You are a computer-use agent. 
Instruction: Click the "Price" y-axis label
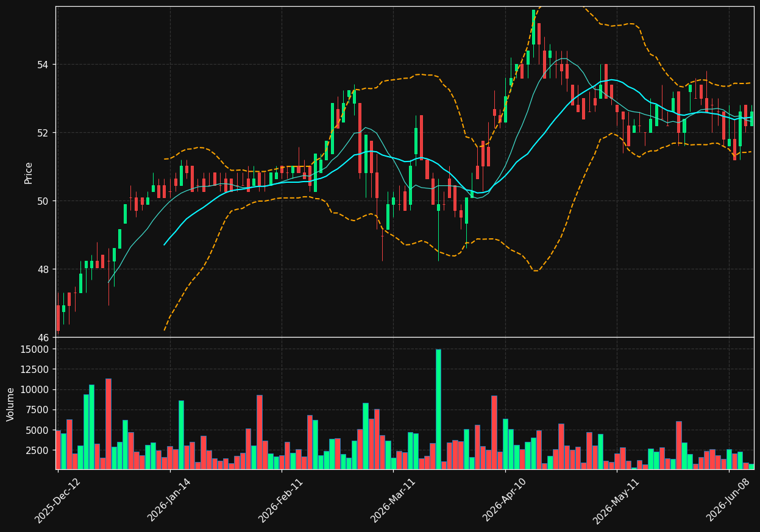29,172
